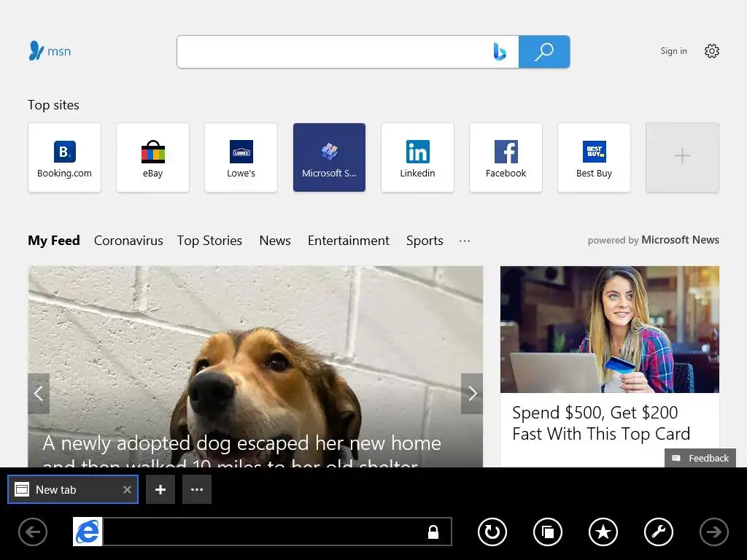Open the Lowe's top site tile
Screen dimensions: 747x560
(x=241, y=157)
